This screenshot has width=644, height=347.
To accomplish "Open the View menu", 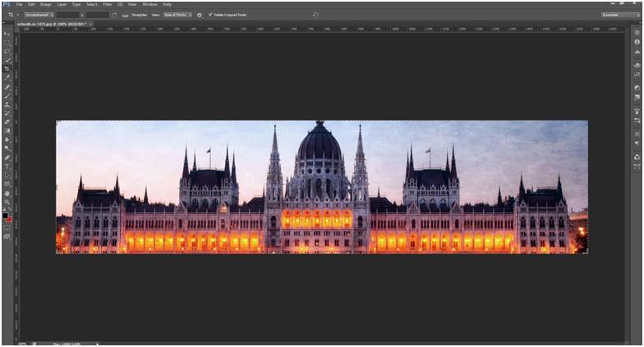I will (132, 4).
